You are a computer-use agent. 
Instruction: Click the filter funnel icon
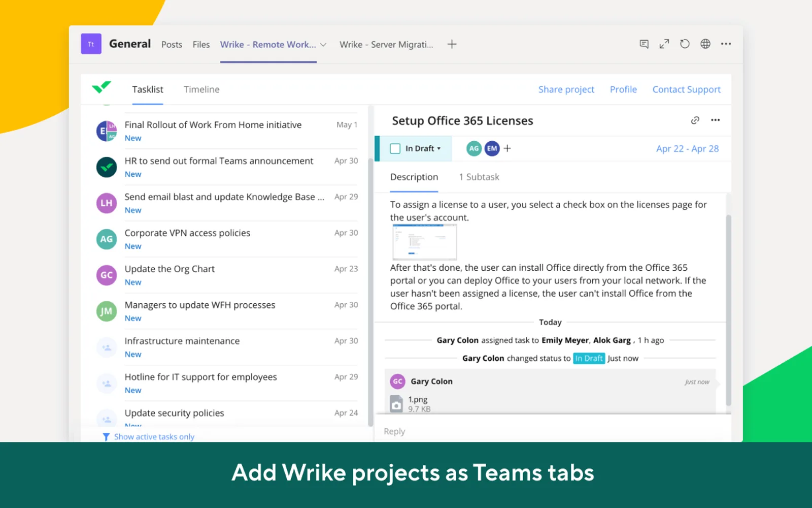[x=106, y=437]
